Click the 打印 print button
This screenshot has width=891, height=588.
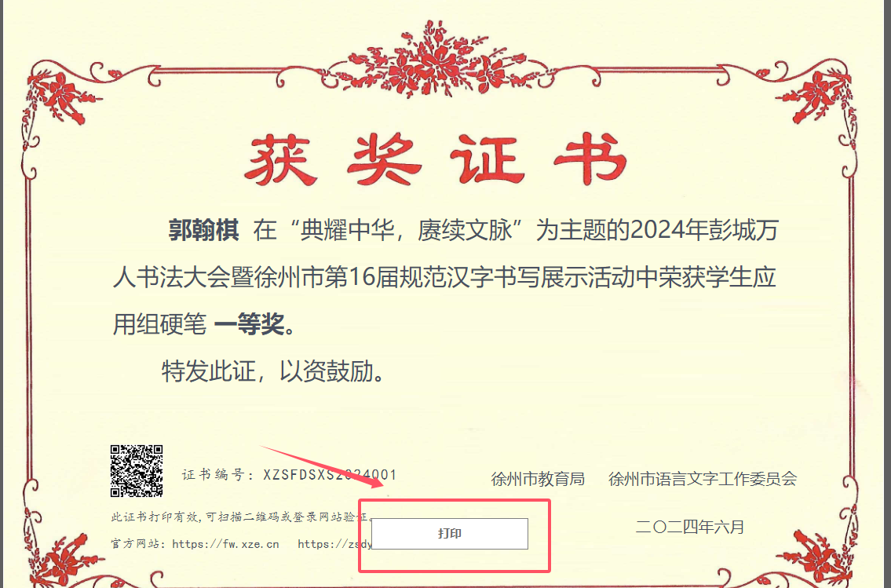pyautogui.click(x=450, y=534)
